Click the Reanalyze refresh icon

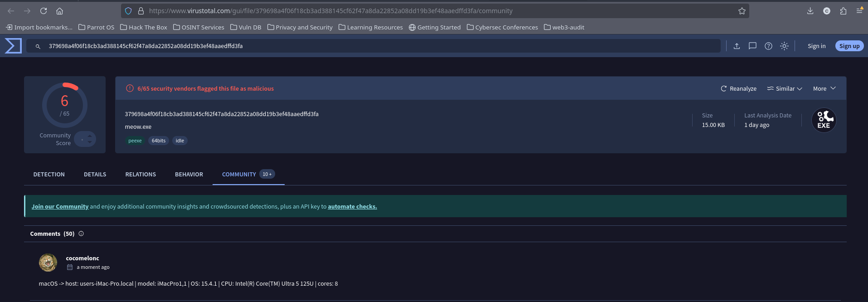click(x=724, y=88)
